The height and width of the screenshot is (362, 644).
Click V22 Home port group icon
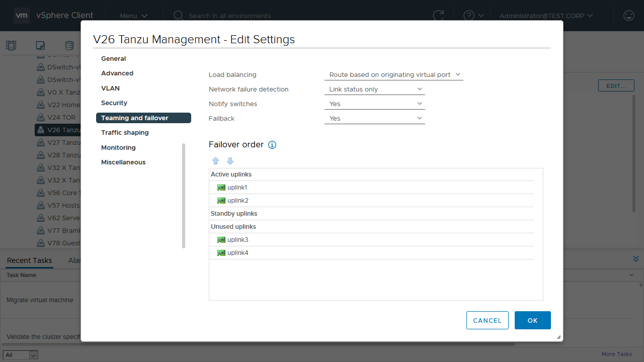coord(41,105)
